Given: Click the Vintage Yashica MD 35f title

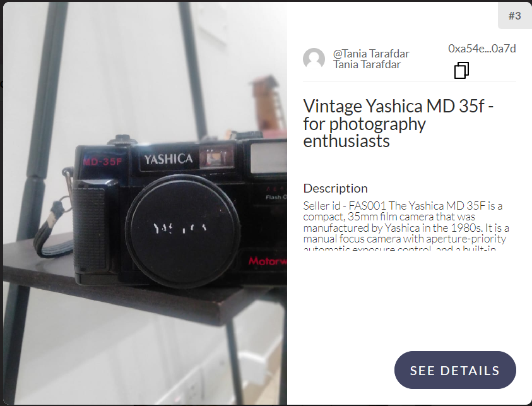Looking at the screenshot, I should (398, 123).
